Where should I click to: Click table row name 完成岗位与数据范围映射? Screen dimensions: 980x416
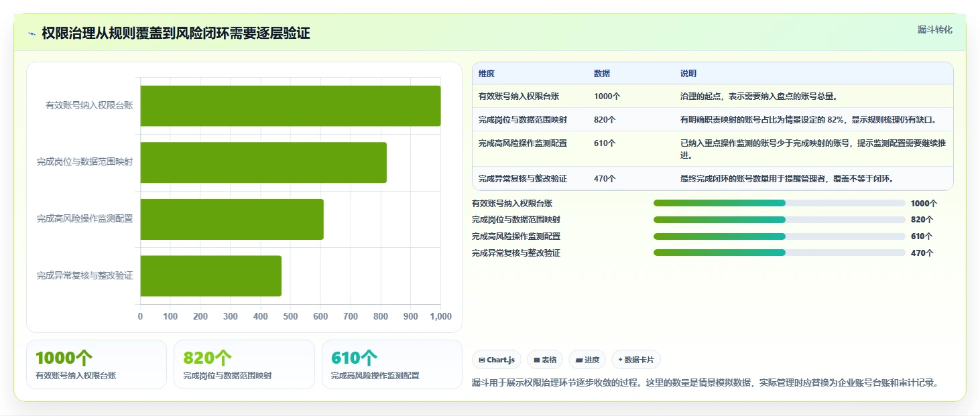point(523,120)
